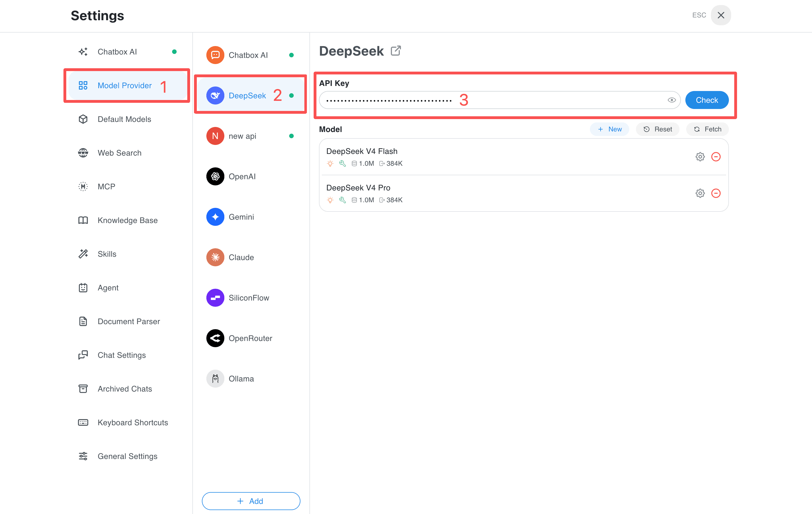This screenshot has width=812, height=514.
Task: Open Chatbox AI settings section in sidebar
Action: (127, 52)
